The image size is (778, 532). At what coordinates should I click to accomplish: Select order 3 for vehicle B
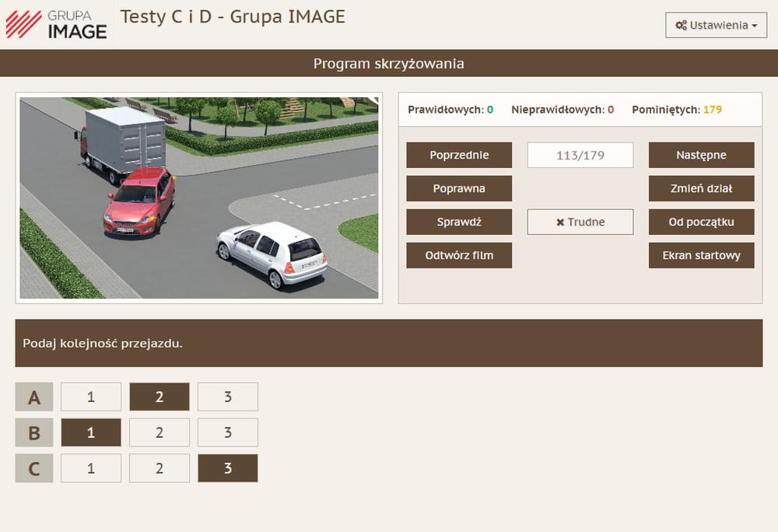coord(228,432)
